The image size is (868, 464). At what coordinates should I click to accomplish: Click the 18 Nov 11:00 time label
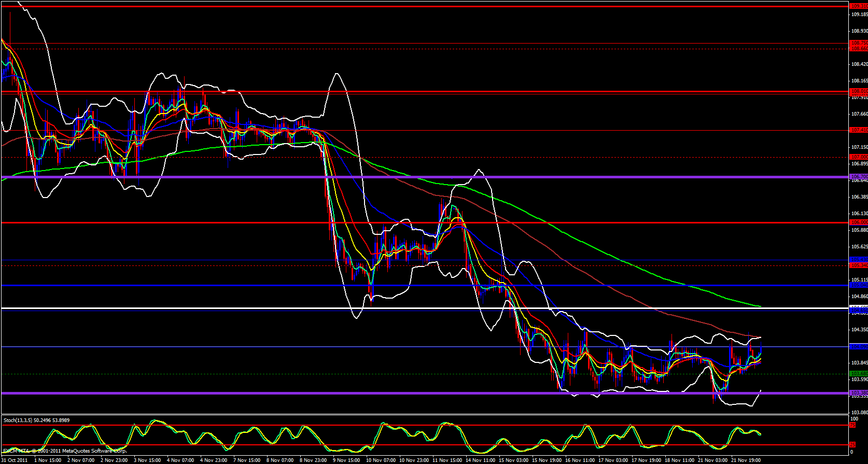pyautogui.click(x=679, y=460)
